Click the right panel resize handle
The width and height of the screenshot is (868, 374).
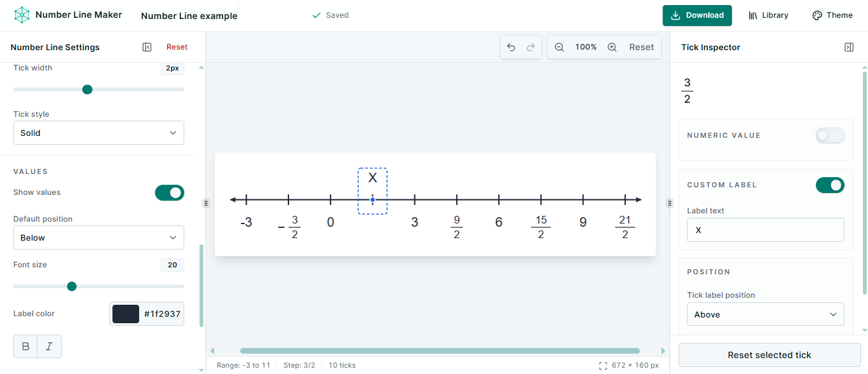click(669, 203)
